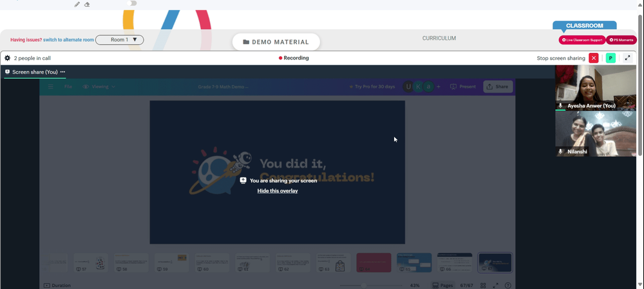Click 'Grade 7-9 Math Demo' document title
Image resolution: width=644 pixels, height=289 pixels.
tap(223, 87)
